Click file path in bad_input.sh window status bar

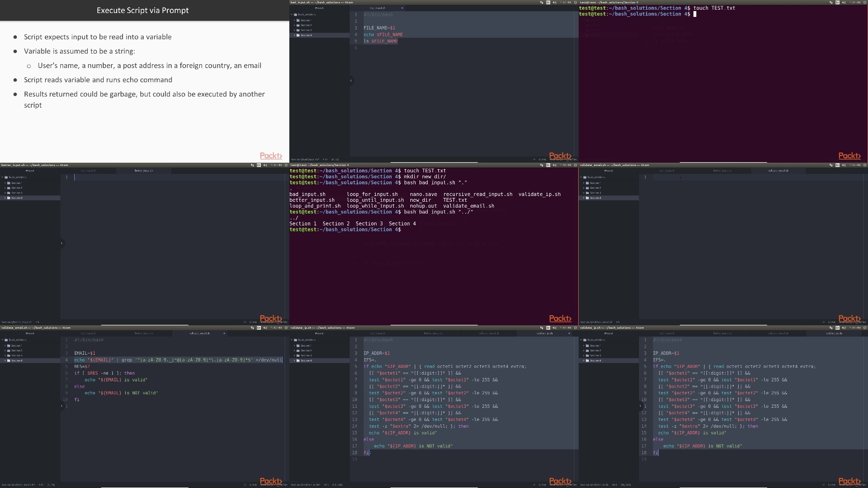point(305,159)
